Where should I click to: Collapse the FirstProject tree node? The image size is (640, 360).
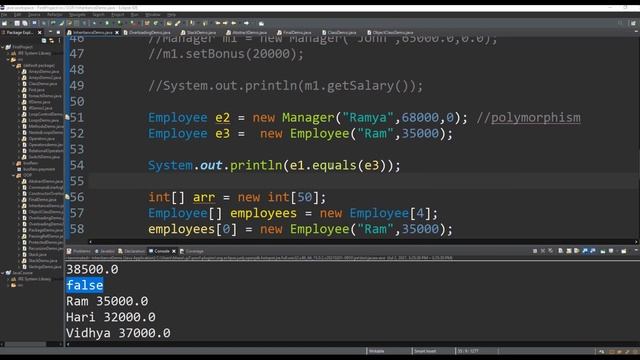click(x=3, y=47)
